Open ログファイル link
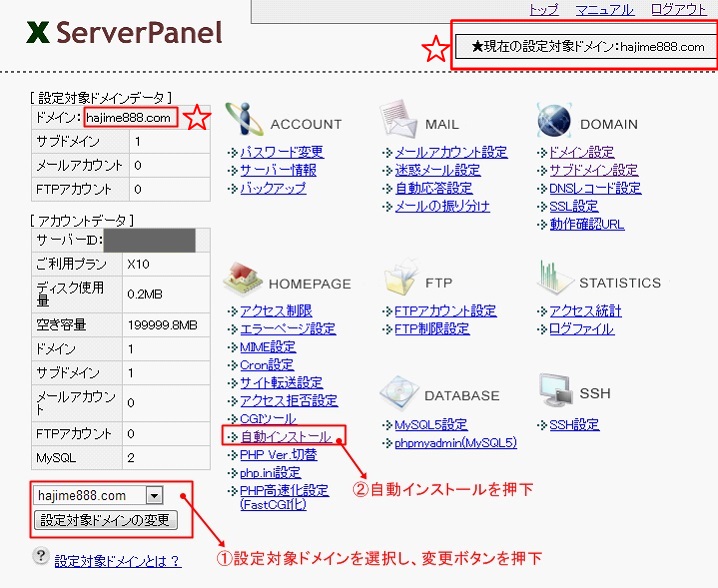 coord(582,329)
